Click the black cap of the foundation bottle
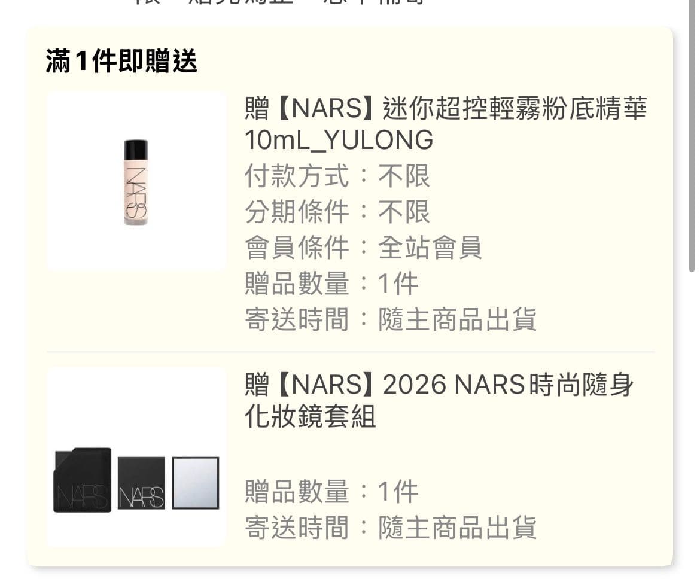 coord(136,149)
